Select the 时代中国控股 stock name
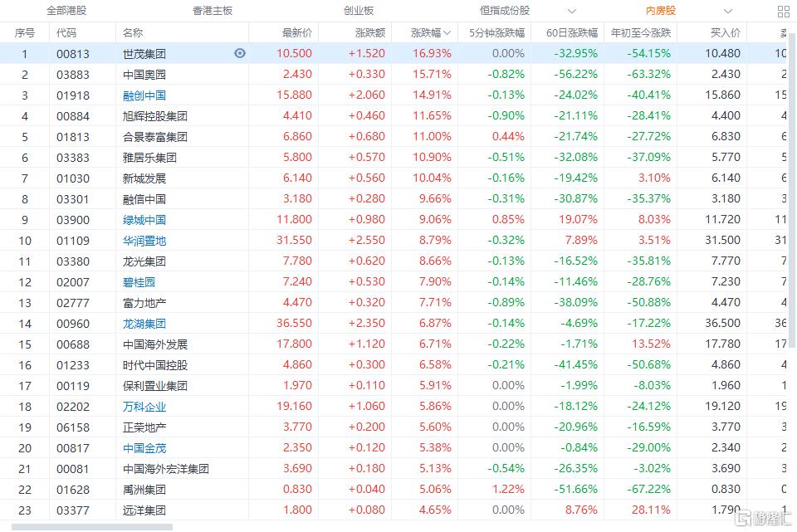The height and width of the screenshot is (532, 797). pos(155,365)
